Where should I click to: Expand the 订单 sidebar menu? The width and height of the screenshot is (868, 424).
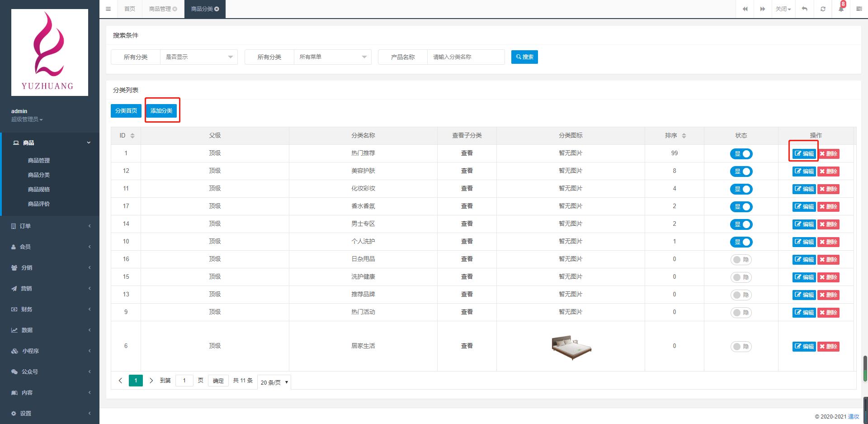[50, 226]
